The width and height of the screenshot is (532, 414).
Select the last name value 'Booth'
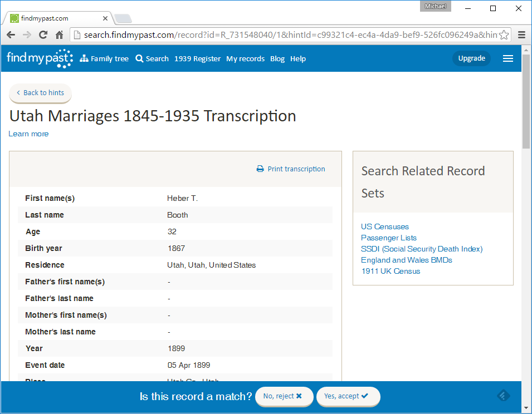pos(178,215)
